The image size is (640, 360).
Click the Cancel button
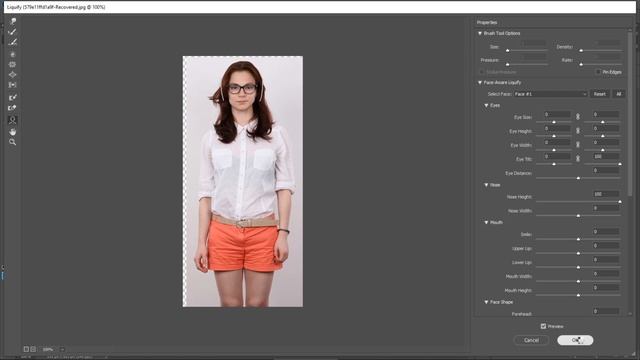pos(531,340)
